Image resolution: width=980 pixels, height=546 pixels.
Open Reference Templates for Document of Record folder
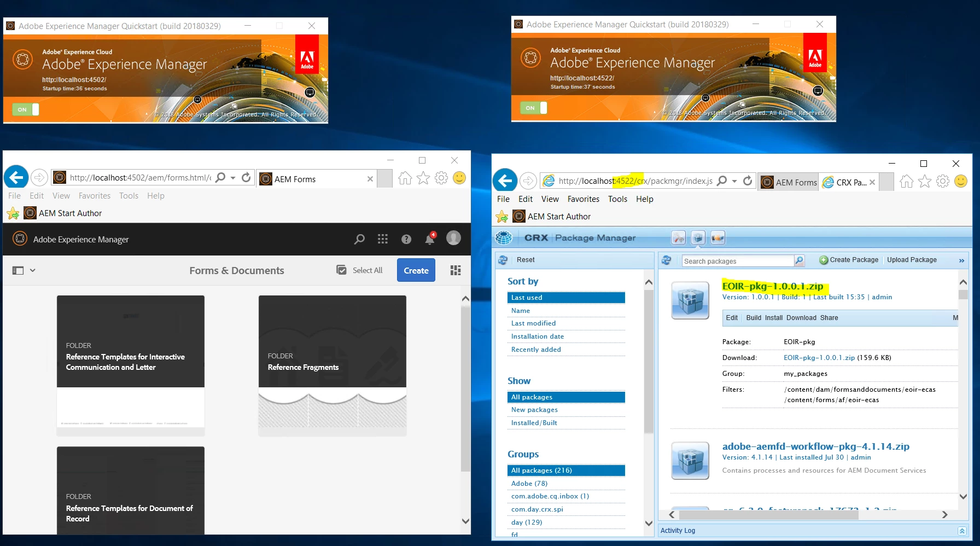click(x=131, y=490)
